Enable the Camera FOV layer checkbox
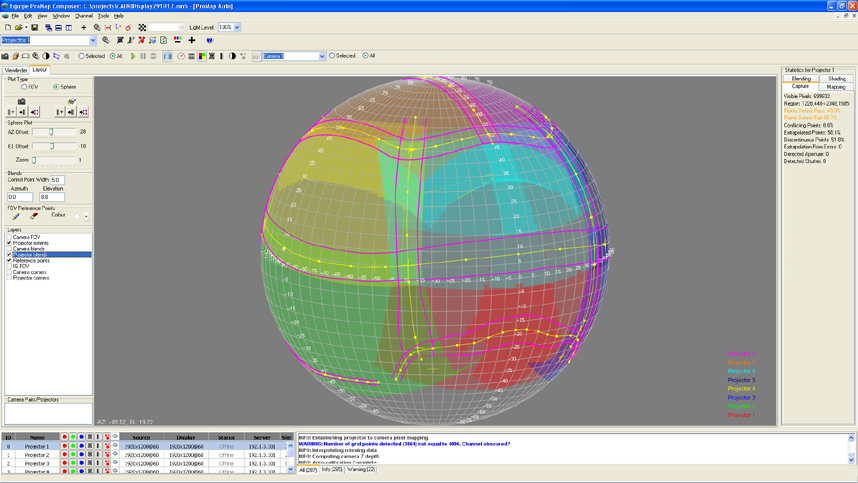The width and height of the screenshot is (858, 483). tap(10, 238)
